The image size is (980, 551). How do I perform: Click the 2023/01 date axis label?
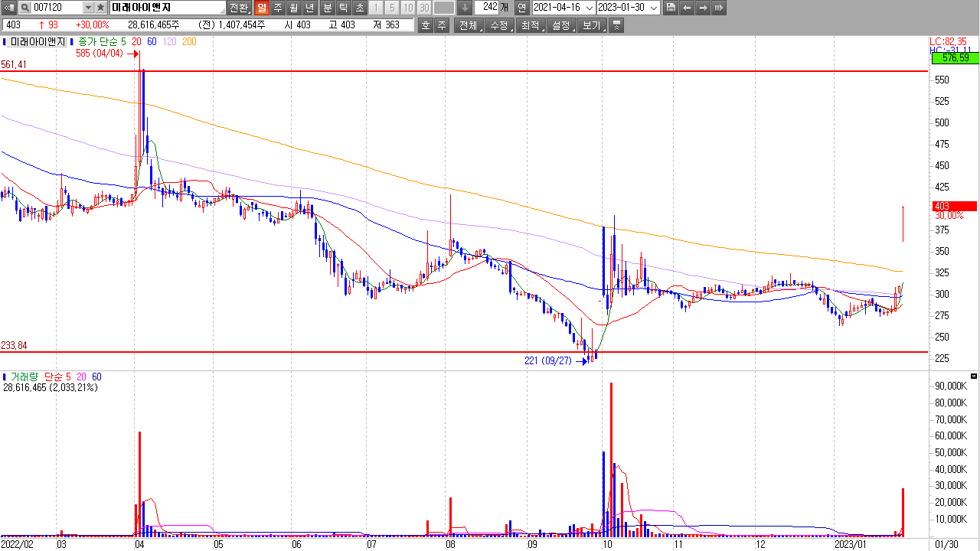coord(849,545)
